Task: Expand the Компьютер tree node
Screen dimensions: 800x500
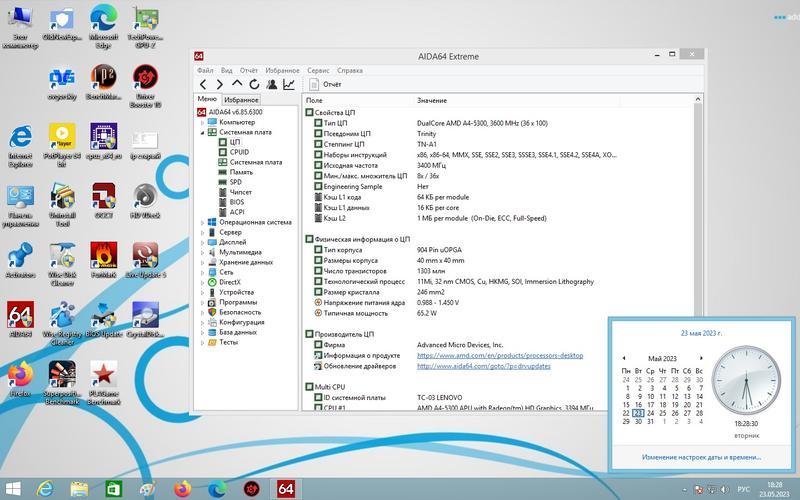Action: 202,122
